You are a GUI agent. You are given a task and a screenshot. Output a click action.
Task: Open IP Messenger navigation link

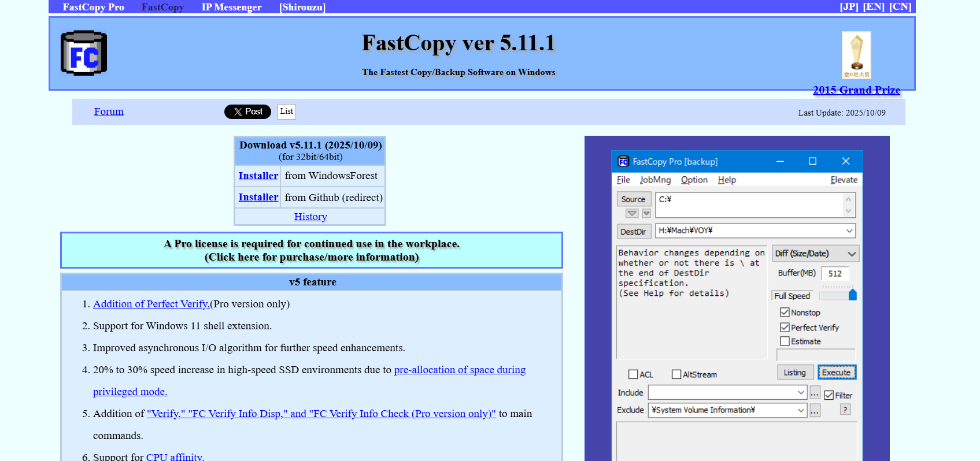[231, 7]
